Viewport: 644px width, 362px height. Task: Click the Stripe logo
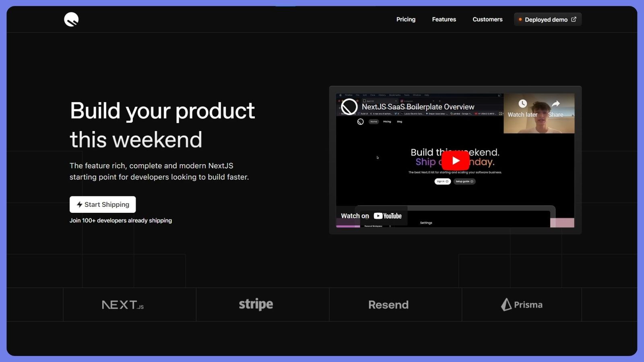[256, 304]
